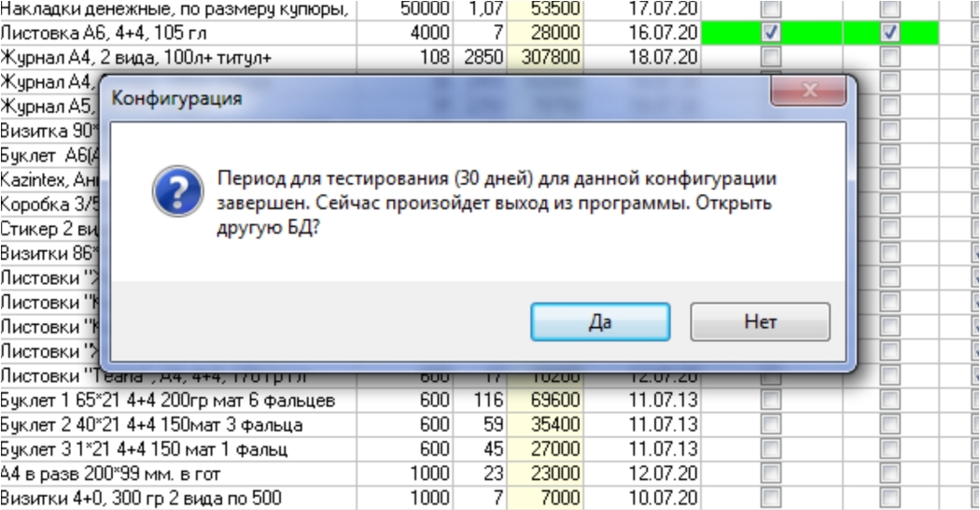Check first checkbox in Буклет 1 65*21 row

[x=771, y=402]
